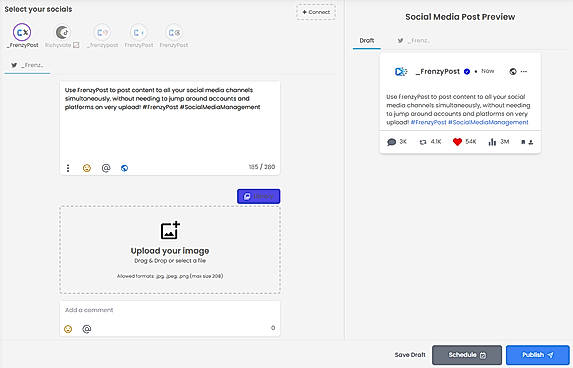The width and height of the screenshot is (573, 368).
Task: Click the retweet icon in the preview
Action: [423, 142]
